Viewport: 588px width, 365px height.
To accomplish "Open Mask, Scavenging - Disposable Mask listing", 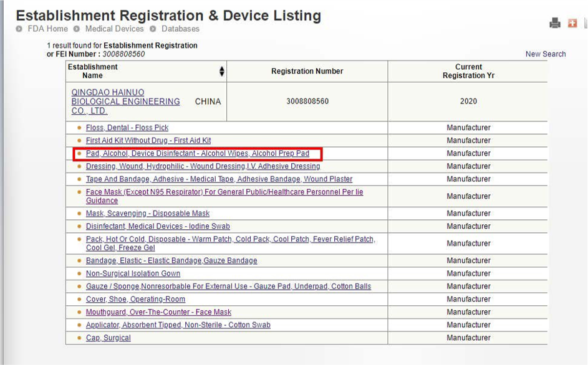I will 148,213.
